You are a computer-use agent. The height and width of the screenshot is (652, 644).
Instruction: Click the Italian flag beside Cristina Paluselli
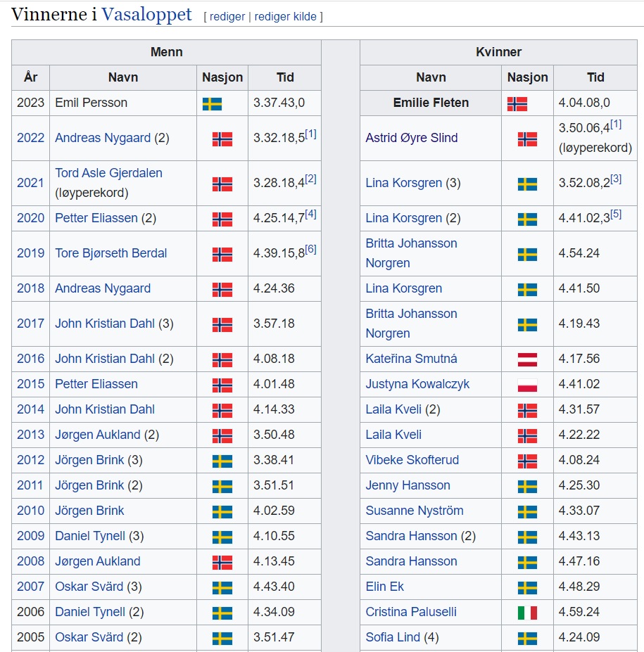[527, 613]
